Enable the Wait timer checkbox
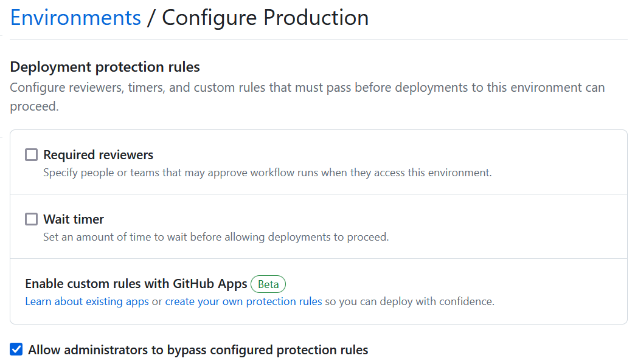The image size is (635, 364). 31,219
